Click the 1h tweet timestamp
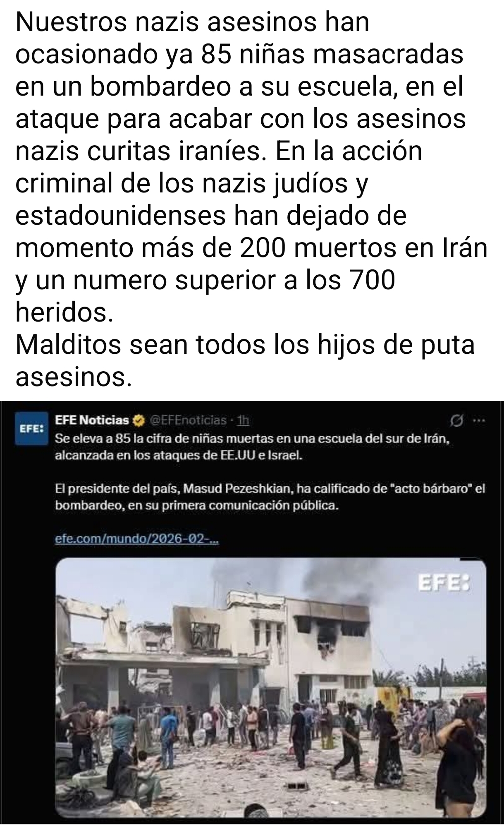Image resolution: width=504 pixels, height=826 pixels. pyautogui.click(x=244, y=420)
